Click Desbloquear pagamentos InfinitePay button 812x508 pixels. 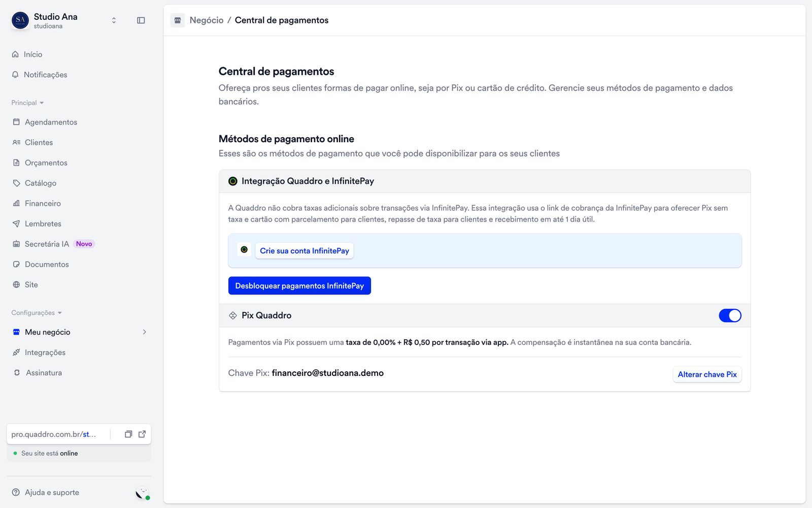tap(299, 285)
